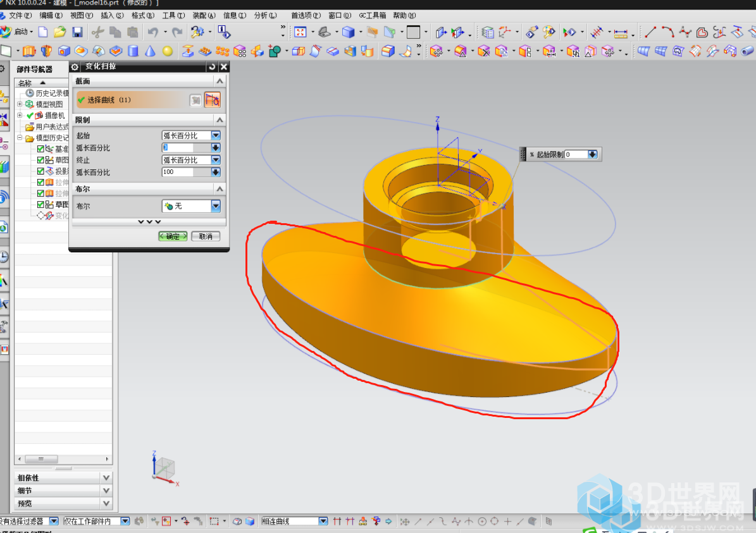Image resolution: width=756 pixels, height=533 pixels.
Task: Toggle the 投影 feature checkbox
Action: [40, 171]
